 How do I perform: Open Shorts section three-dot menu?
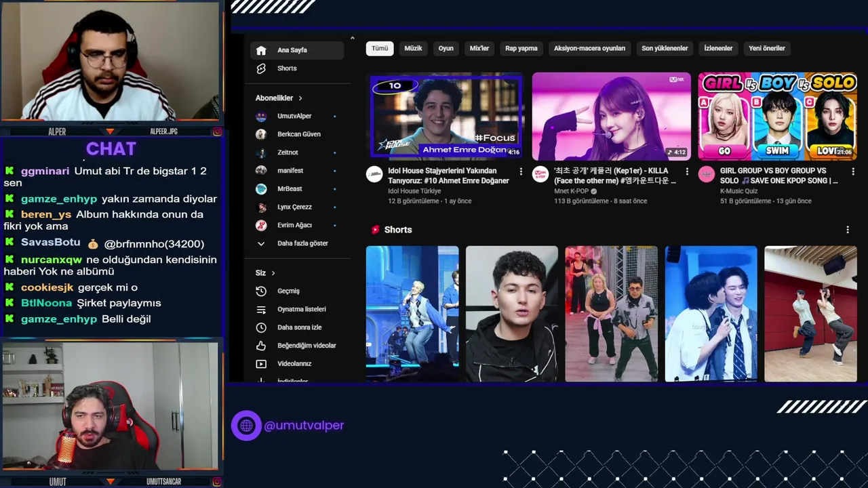point(848,230)
